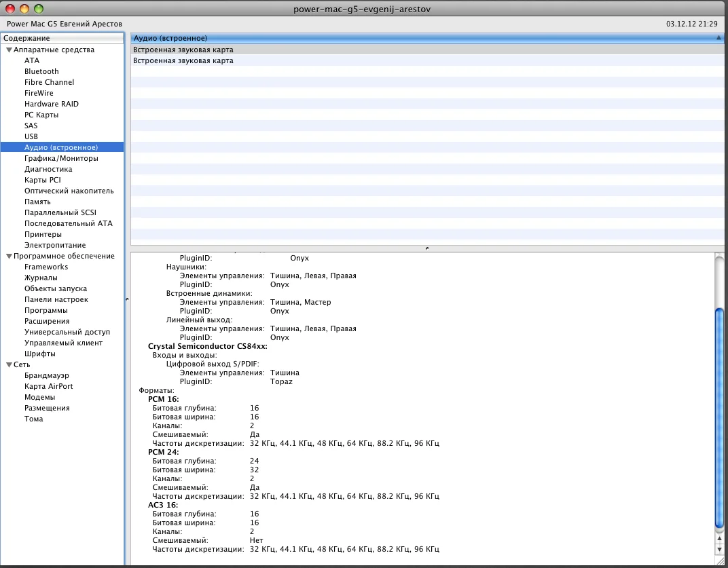The height and width of the screenshot is (568, 728).
Task: Click the green zoom window button
Action: pyautogui.click(x=38, y=9)
